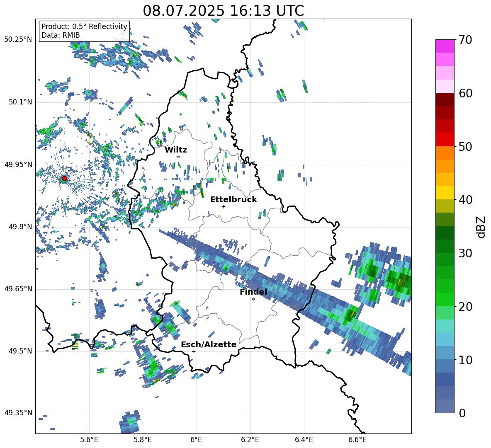The height and width of the screenshot is (448, 491).
Task: Click the 6.4°E longitude label
Action: pos(304,440)
